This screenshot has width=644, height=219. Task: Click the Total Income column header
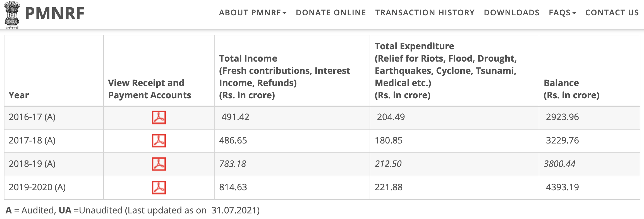tap(284, 77)
